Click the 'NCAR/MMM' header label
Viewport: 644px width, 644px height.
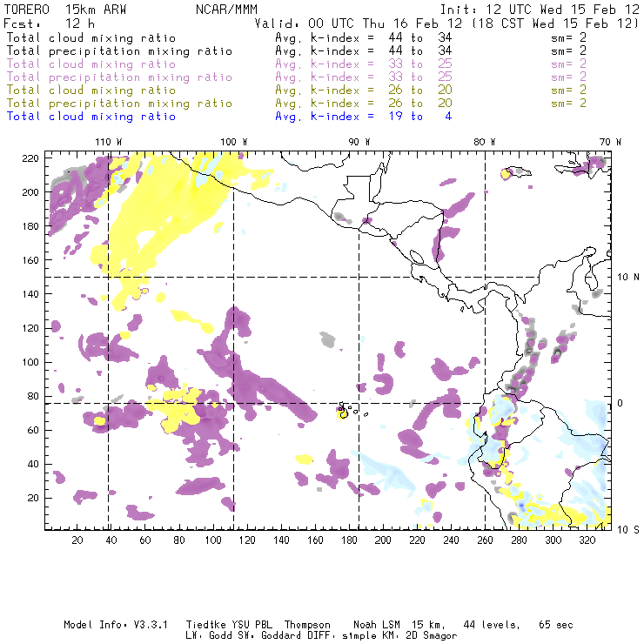pos(226,10)
